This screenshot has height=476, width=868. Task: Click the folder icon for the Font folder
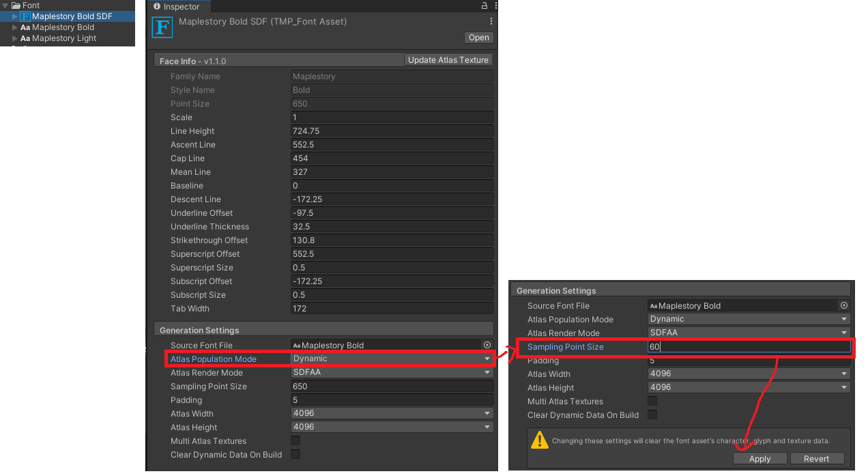tap(16, 5)
